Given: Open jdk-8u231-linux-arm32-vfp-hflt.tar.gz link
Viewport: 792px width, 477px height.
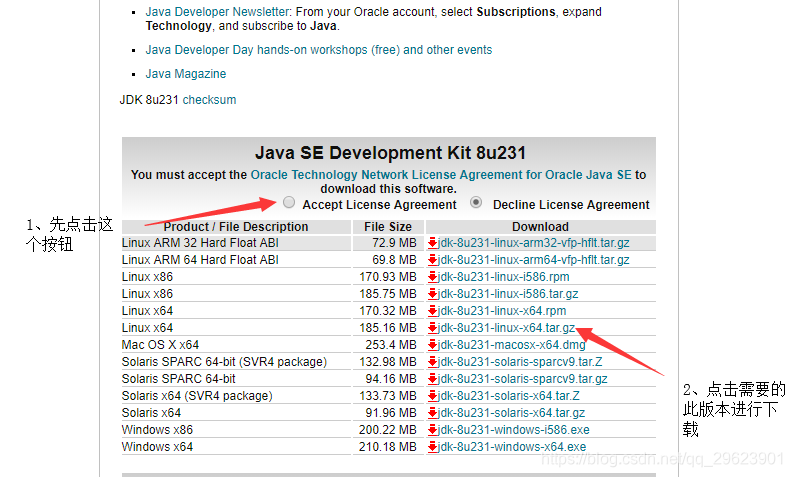Looking at the screenshot, I should pos(533,243).
